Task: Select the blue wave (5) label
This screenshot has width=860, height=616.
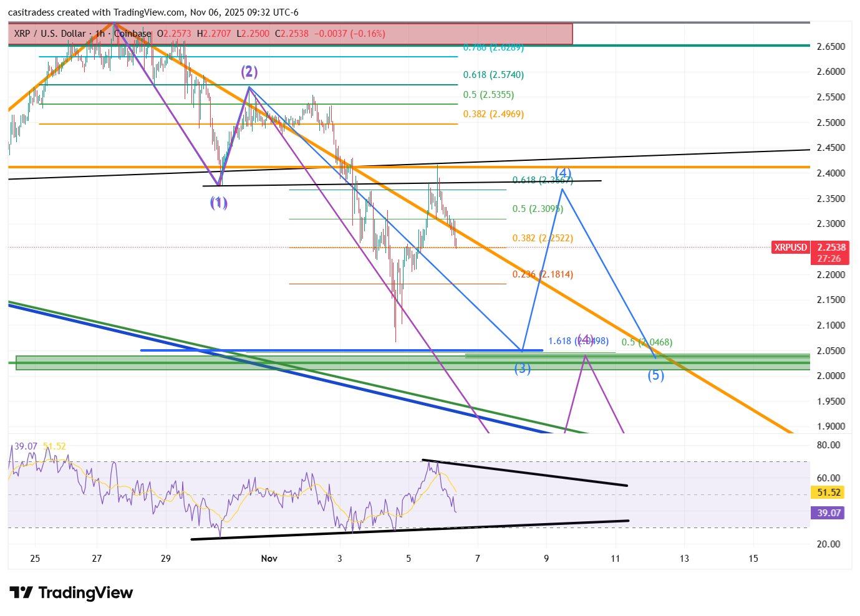Action: pyautogui.click(x=655, y=375)
